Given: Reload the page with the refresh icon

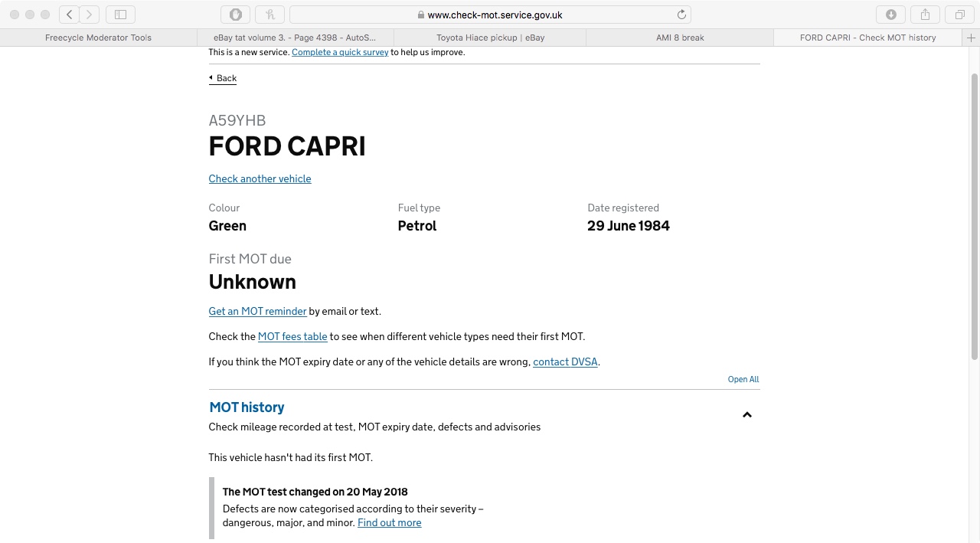Looking at the screenshot, I should click(681, 15).
